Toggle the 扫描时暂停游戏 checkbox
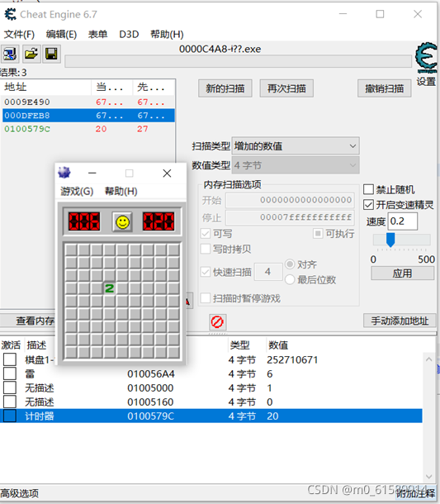 point(206,298)
